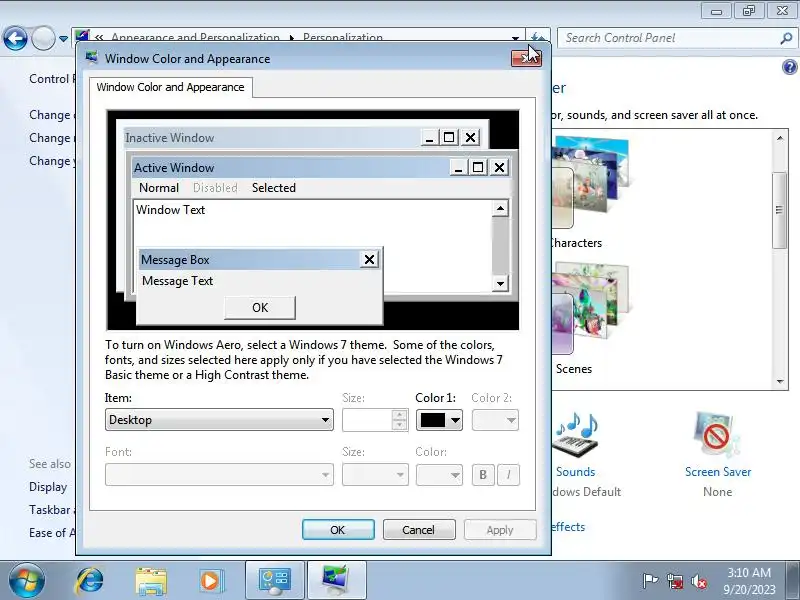Click Selected menu item in preview
Viewport: 800px width, 600px height.
click(x=273, y=188)
